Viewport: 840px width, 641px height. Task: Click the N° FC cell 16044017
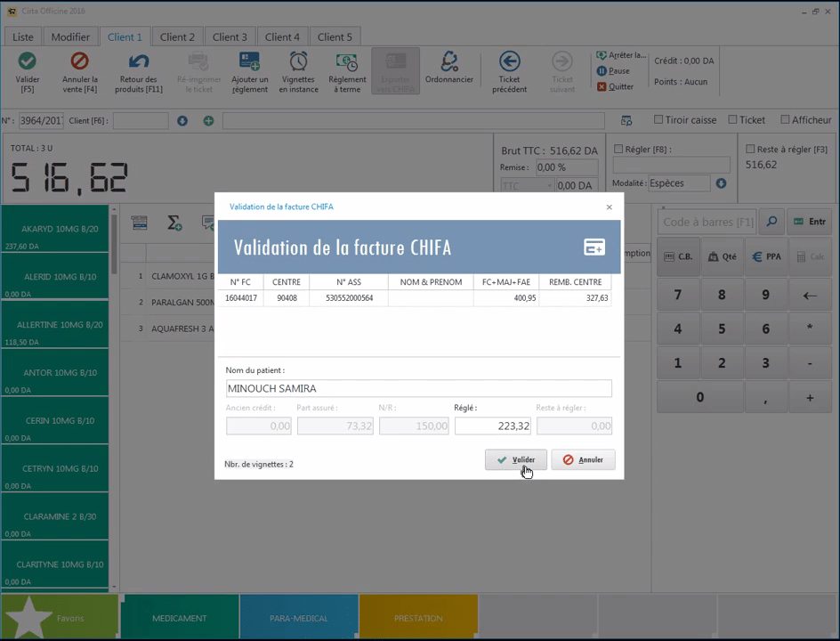pos(240,298)
